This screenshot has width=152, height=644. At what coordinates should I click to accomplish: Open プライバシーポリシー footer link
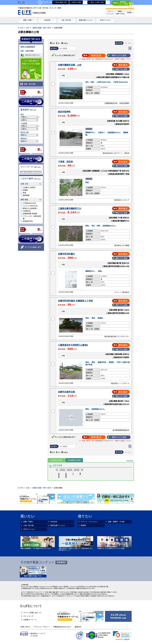click(x=42, y=627)
